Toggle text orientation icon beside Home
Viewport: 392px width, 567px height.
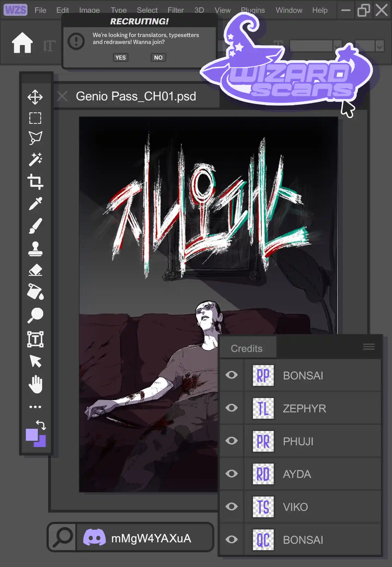point(49,46)
